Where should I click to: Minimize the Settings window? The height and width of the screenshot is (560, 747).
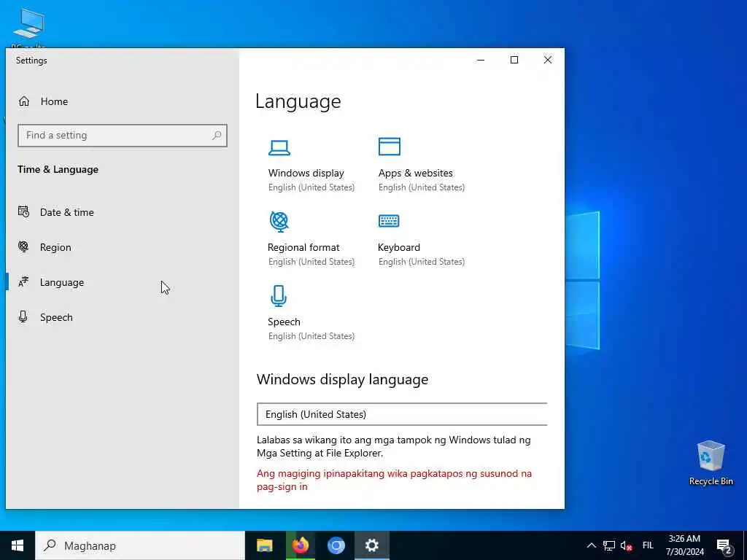coord(481,60)
